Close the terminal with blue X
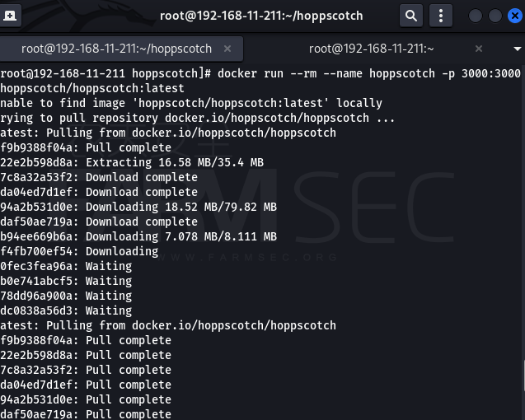Image resolution: width=525 pixels, height=420 pixels. (x=515, y=16)
